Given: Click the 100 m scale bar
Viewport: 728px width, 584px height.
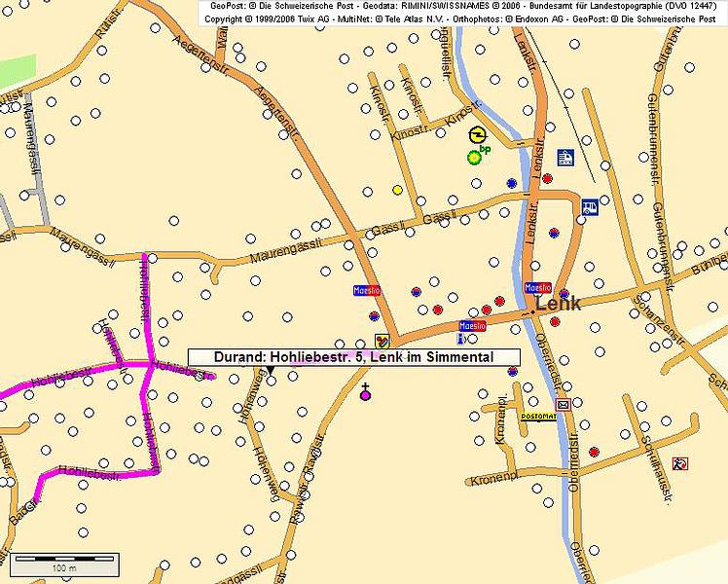Looking at the screenshot, I should click(64, 565).
